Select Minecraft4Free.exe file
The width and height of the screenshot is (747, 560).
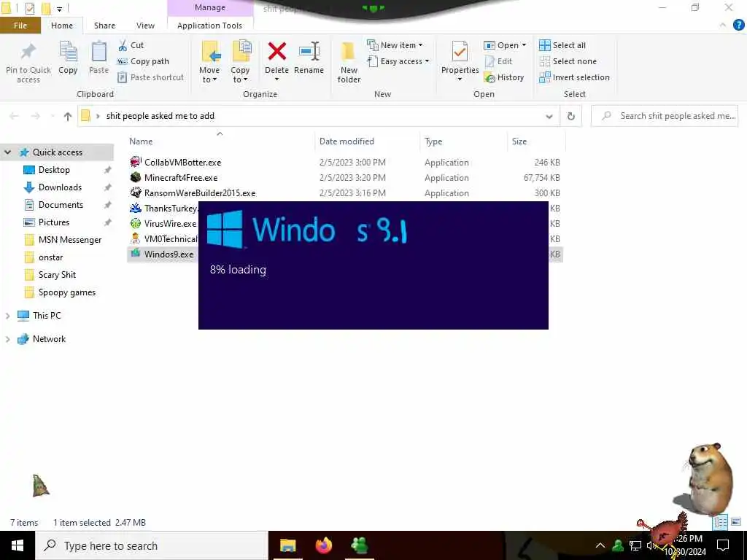click(x=181, y=178)
